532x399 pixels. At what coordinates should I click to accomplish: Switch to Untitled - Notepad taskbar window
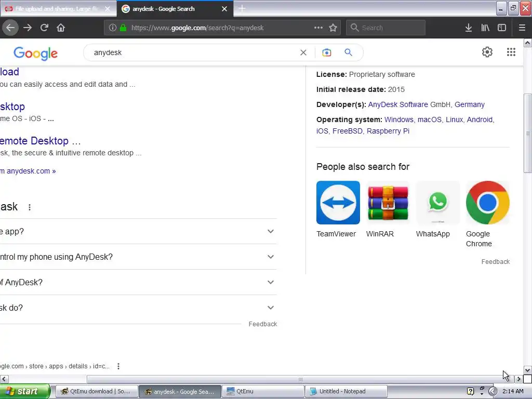pyautogui.click(x=346, y=391)
